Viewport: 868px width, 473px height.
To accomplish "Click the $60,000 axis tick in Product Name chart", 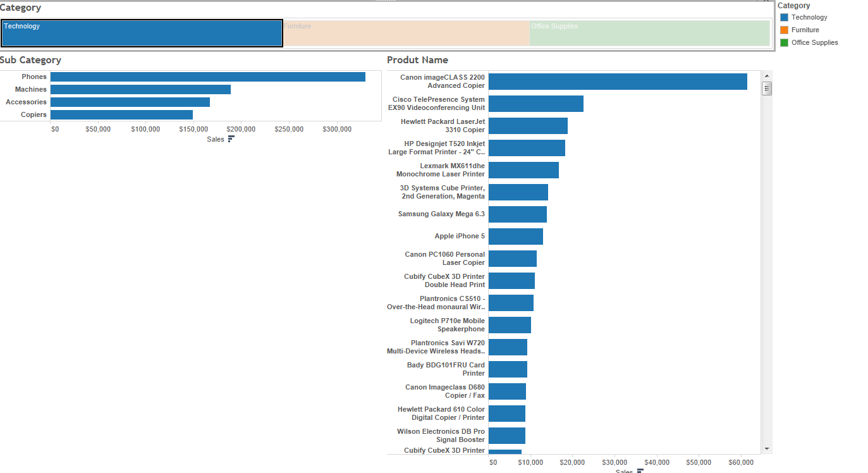I will click(741, 462).
